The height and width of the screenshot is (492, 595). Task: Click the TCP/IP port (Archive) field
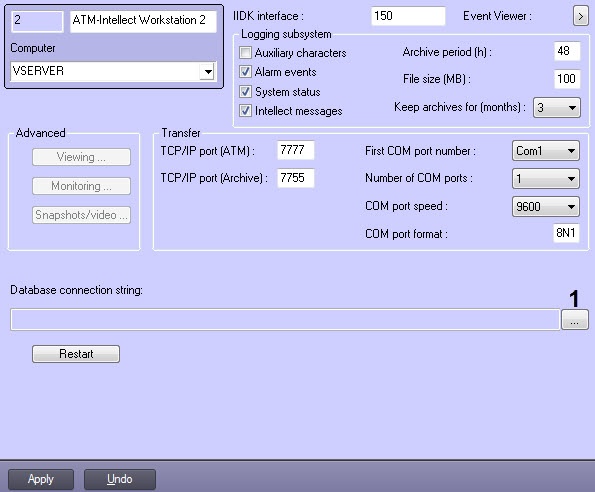[296, 178]
